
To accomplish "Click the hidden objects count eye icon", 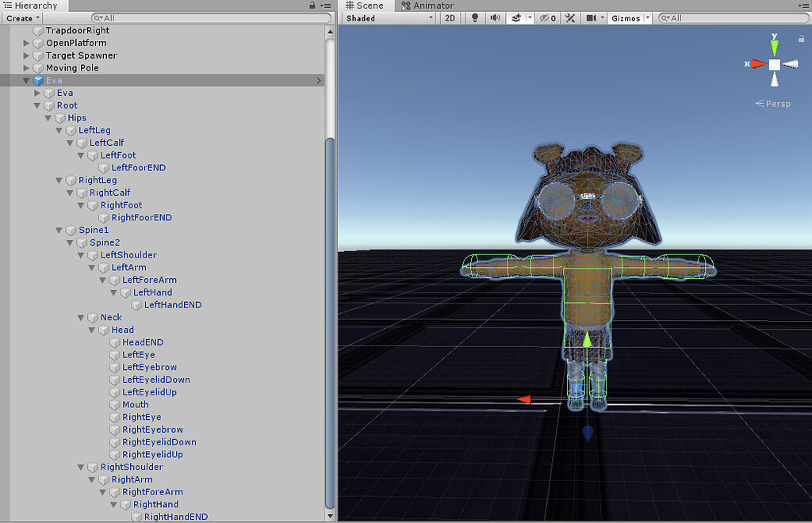I will click(547, 17).
